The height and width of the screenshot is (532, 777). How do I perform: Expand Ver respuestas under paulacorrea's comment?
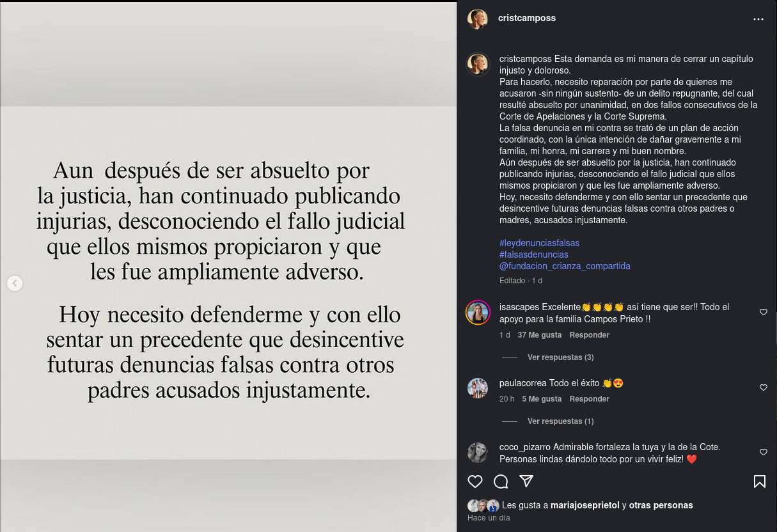tap(560, 421)
